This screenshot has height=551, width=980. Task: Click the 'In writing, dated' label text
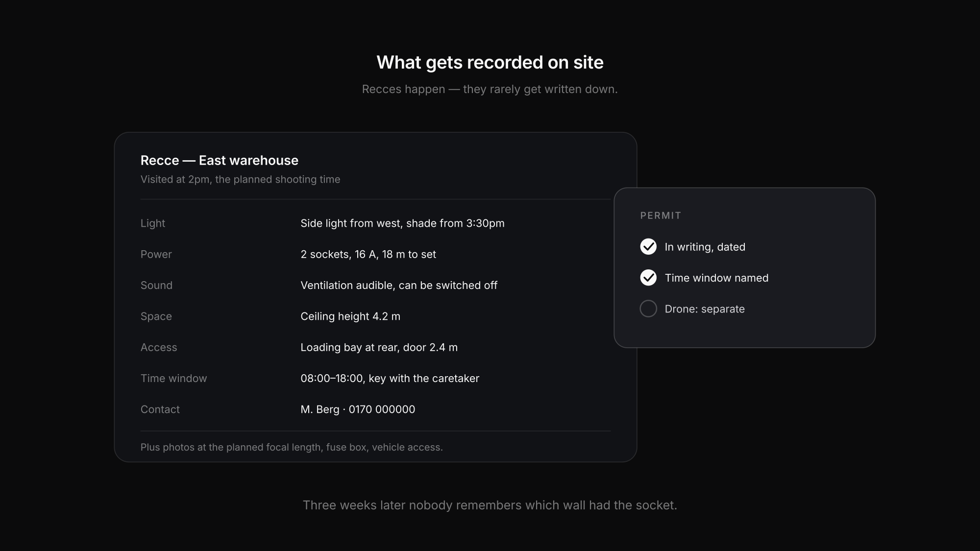(x=705, y=247)
